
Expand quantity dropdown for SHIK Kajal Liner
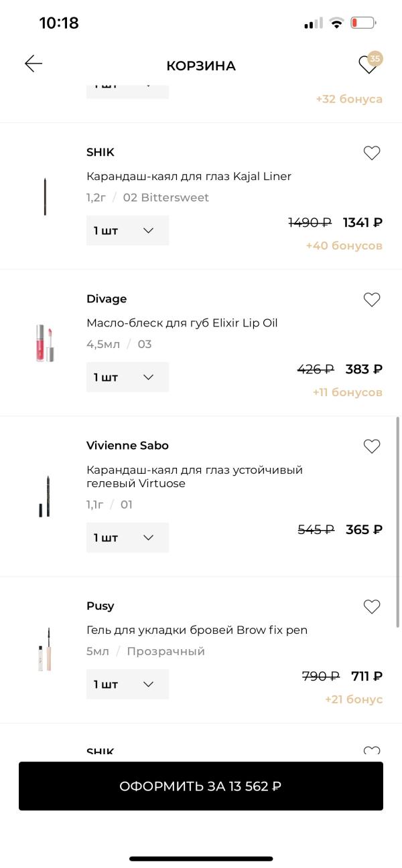click(x=127, y=231)
